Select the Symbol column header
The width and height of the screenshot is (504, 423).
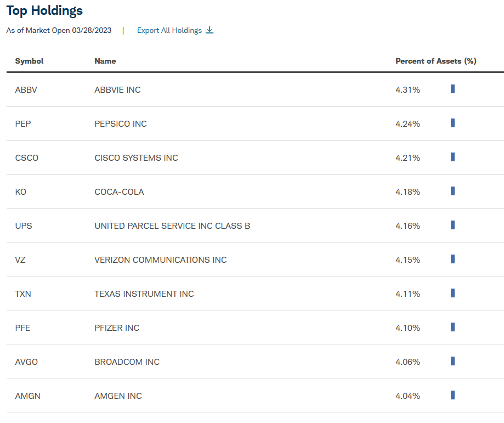point(29,61)
